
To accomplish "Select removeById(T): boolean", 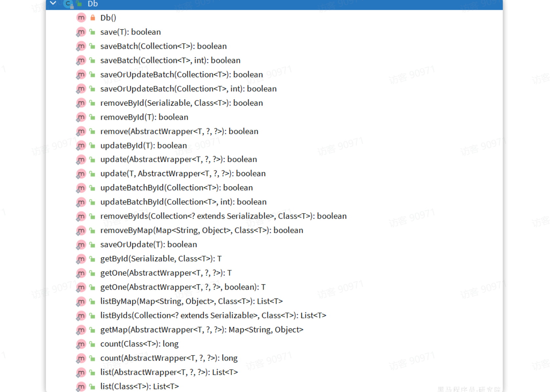I will [x=144, y=117].
